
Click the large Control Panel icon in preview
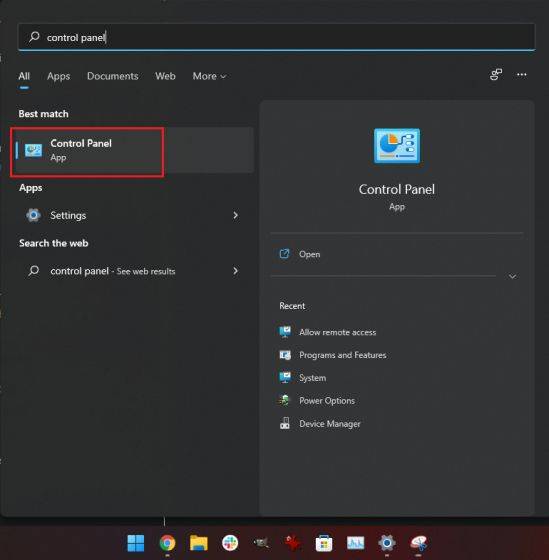[x=396, y=146]
